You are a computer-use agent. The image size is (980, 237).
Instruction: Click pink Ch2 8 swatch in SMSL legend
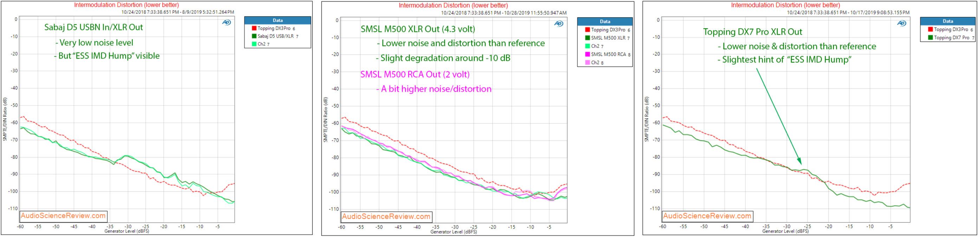[x=588, y=62]
